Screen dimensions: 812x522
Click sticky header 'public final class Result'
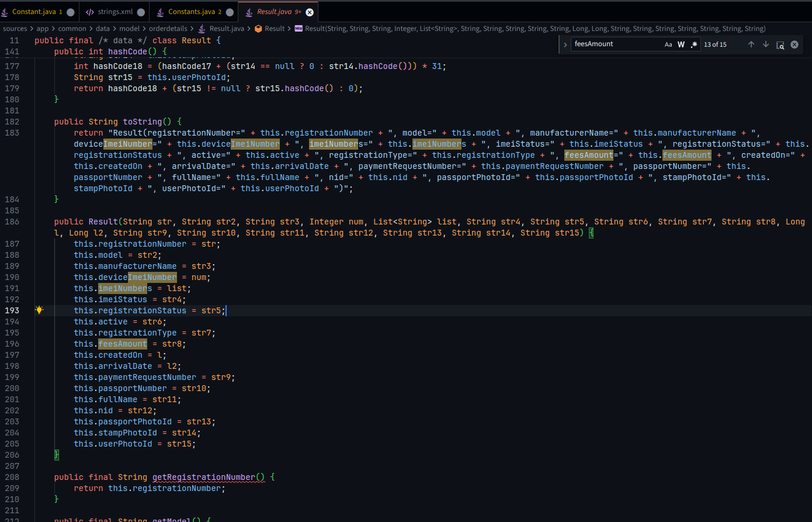[127, 40]
